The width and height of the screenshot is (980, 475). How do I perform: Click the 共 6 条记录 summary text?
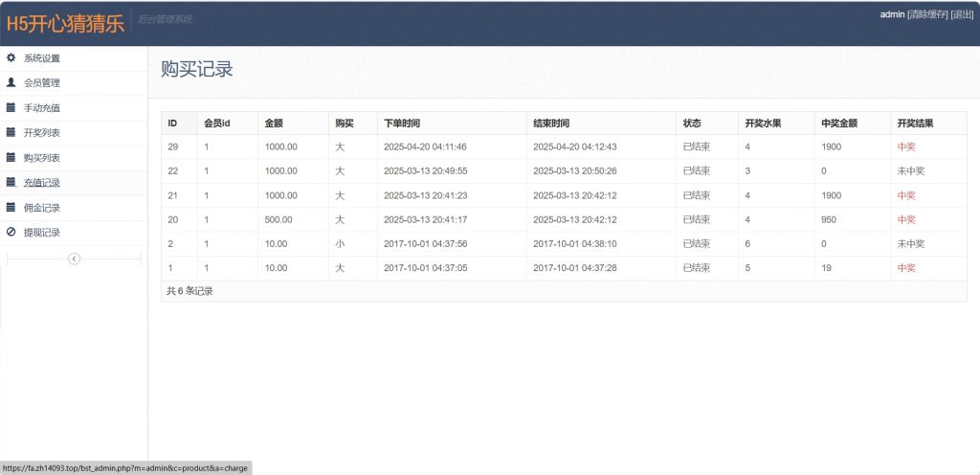coord(190,290)
